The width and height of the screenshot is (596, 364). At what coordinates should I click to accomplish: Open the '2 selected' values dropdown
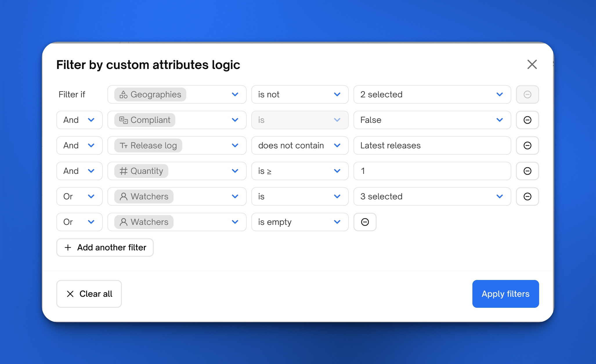432,94
